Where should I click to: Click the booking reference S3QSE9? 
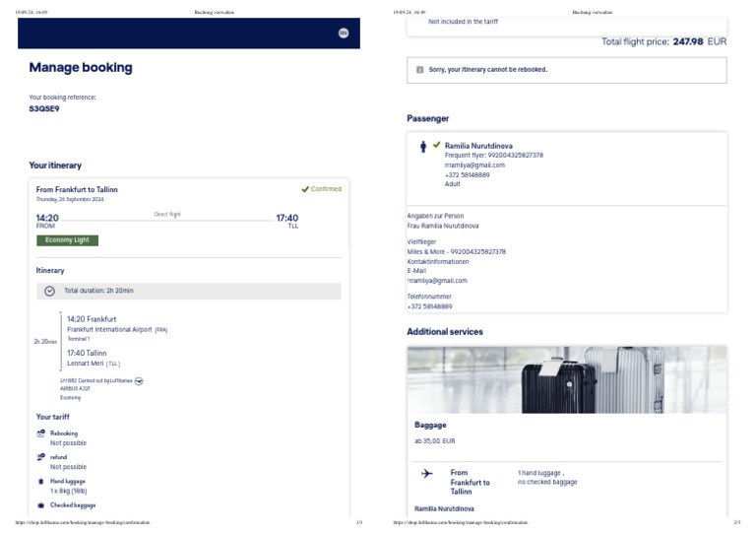point(44,109)
